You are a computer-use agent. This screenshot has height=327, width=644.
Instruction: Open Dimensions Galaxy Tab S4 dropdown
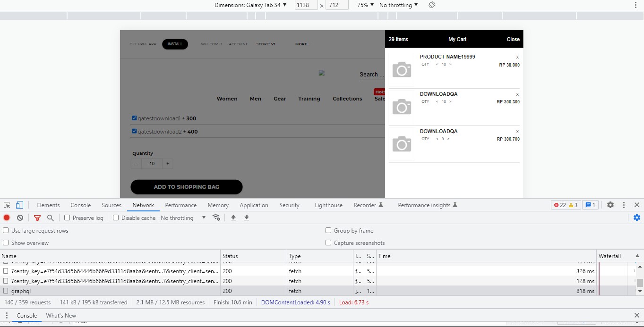250,5
